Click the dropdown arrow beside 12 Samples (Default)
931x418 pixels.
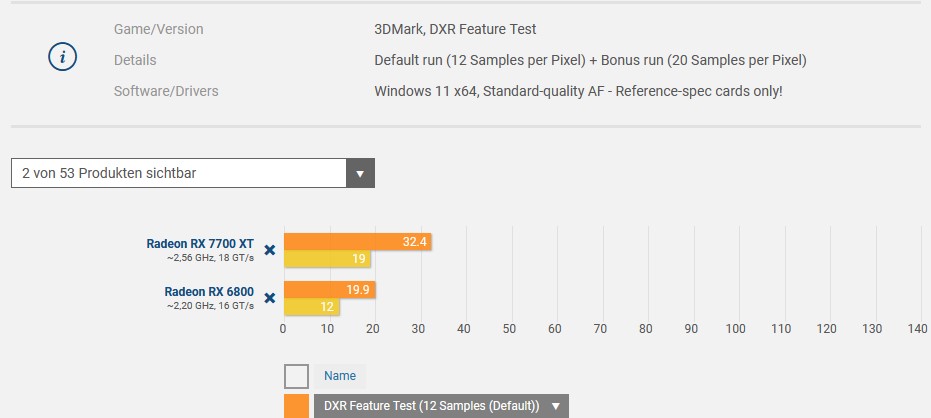[556, 406]
